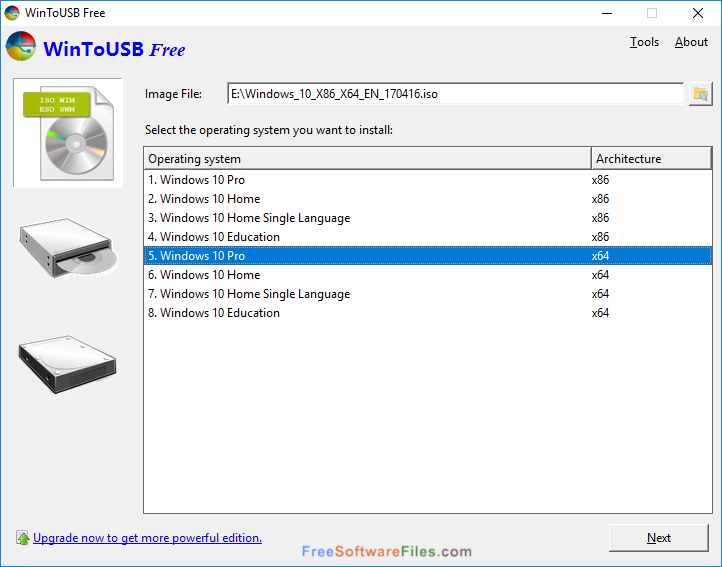Select row 4. Windows 10 Education x86
Viewport: 722px width, 567px height.
(428, 237)
